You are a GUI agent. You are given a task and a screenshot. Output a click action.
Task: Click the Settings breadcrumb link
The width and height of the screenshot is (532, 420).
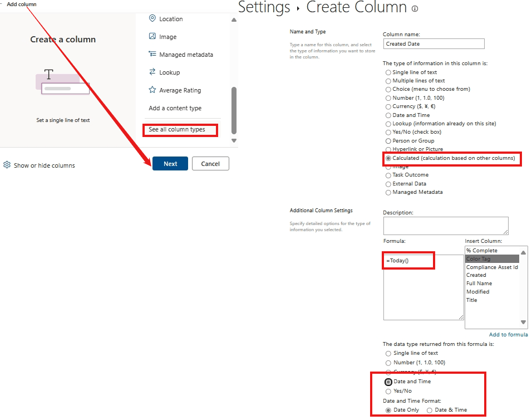264,7
